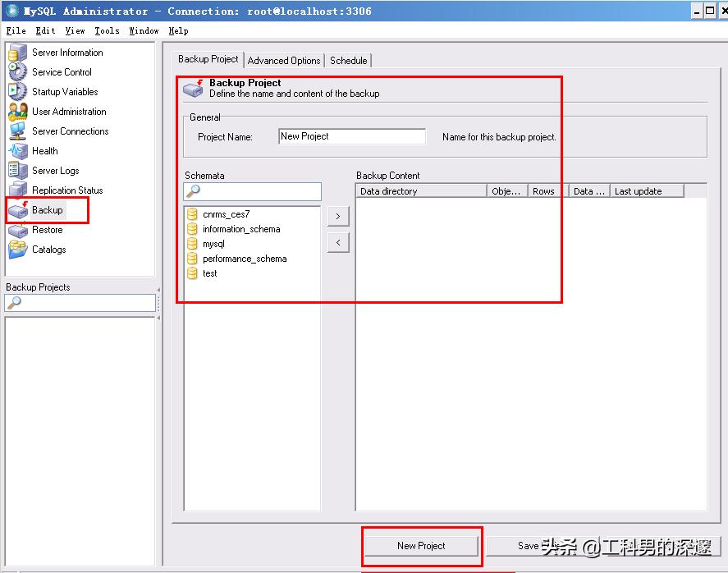728x573 pixels.
Task: Open User Administration people icon
Action: pyautogui.click(x=17, y=112)
